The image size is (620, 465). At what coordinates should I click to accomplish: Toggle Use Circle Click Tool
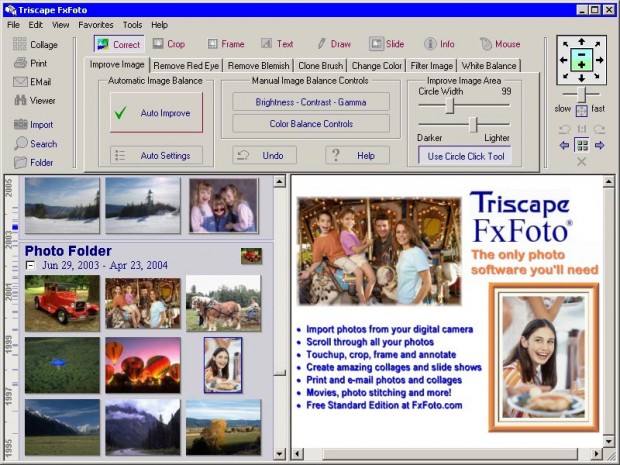465,156
